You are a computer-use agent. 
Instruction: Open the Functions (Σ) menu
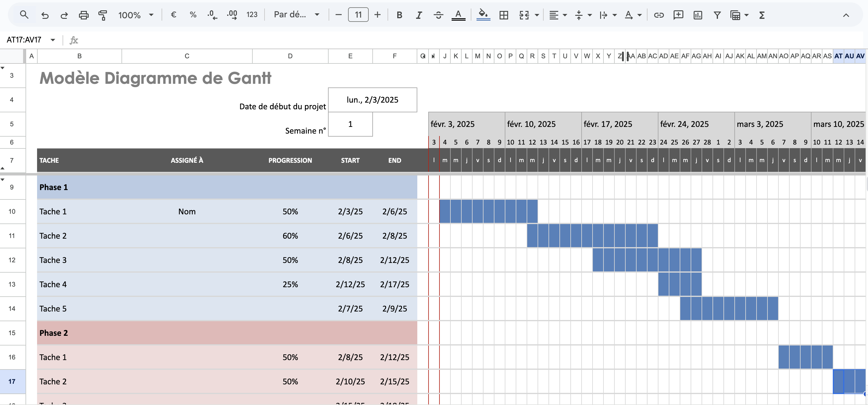762,15
